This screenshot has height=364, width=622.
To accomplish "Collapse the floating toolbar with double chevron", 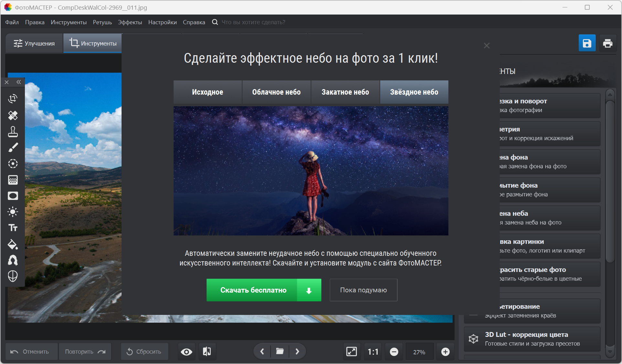I will click(19, 82).
